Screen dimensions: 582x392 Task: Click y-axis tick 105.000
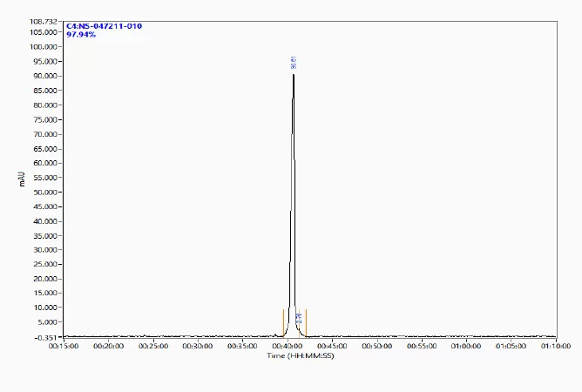[x=44, y=32]
